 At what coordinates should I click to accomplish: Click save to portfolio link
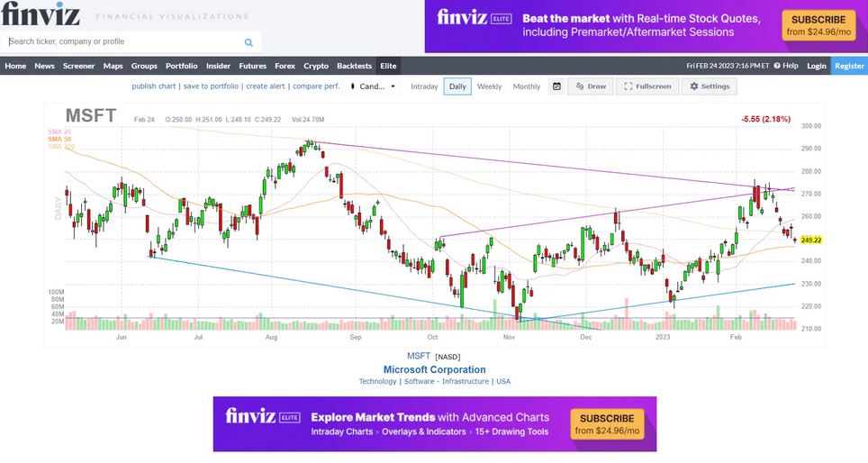[211, 86]
